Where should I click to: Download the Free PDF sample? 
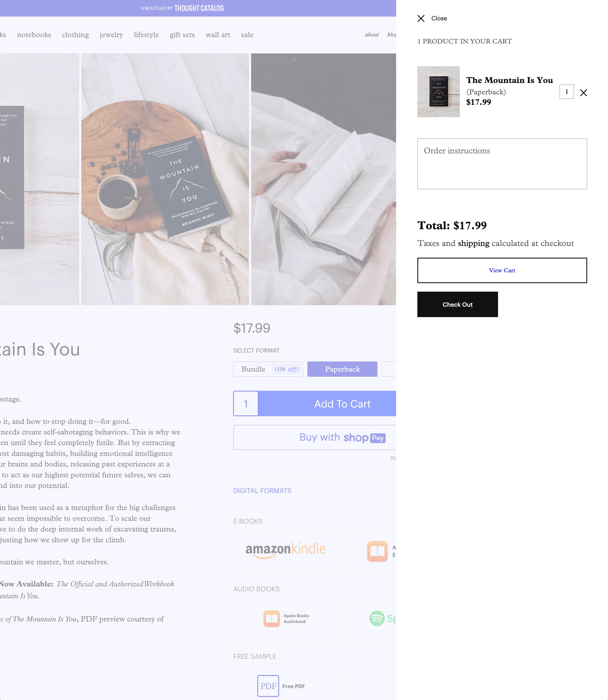(x=285, y=686)
